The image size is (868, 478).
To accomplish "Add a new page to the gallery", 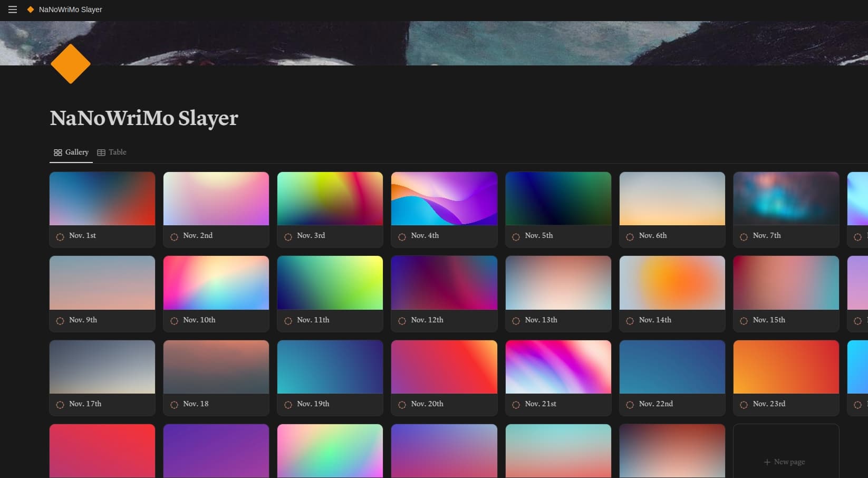I will (786, 451).
